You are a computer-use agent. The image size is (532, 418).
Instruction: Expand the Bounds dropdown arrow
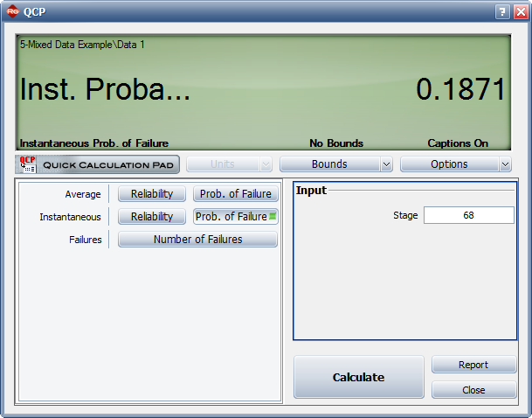(x=386, y=164)
